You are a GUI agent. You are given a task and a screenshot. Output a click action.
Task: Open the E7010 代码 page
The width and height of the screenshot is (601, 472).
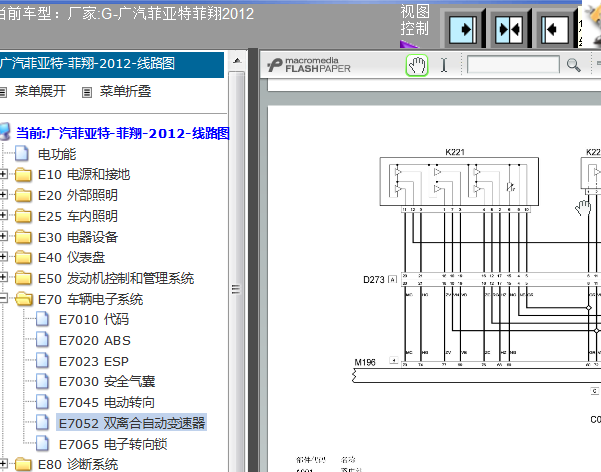pyautogui.click(x=94, y=320)
